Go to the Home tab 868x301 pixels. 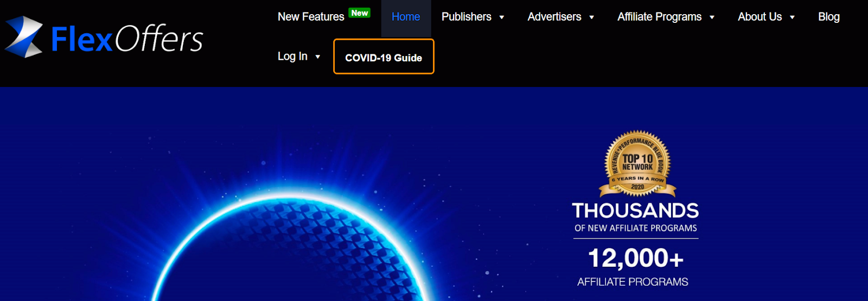[x=406, y=17]
